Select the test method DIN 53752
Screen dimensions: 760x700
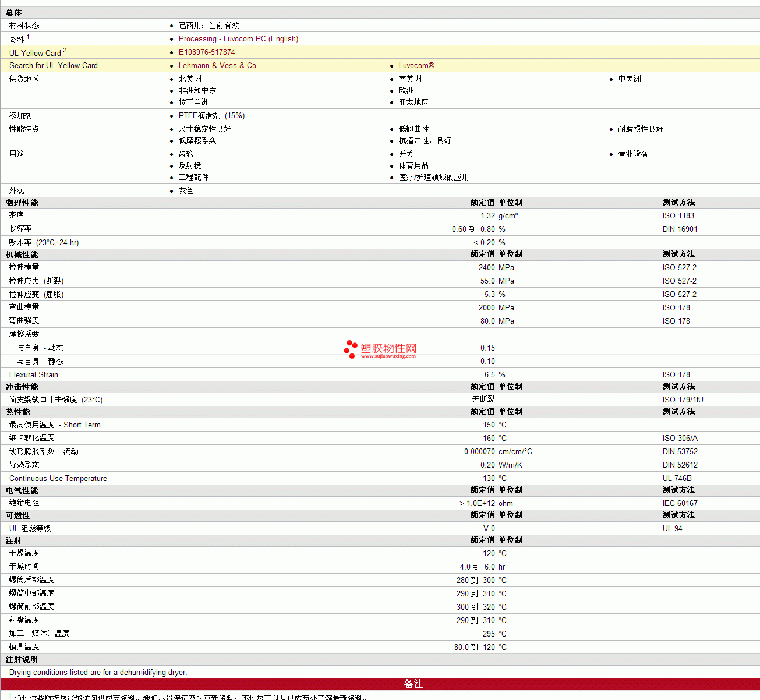[x=680, y=451]
